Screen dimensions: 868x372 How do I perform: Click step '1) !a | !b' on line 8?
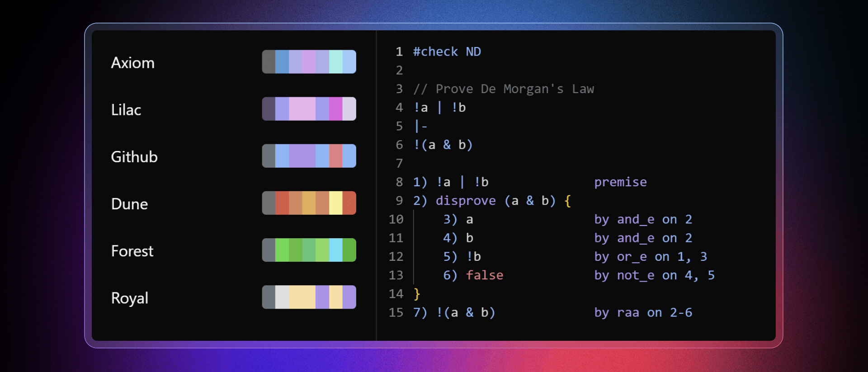pyautogui.click(x=451, y=182)
